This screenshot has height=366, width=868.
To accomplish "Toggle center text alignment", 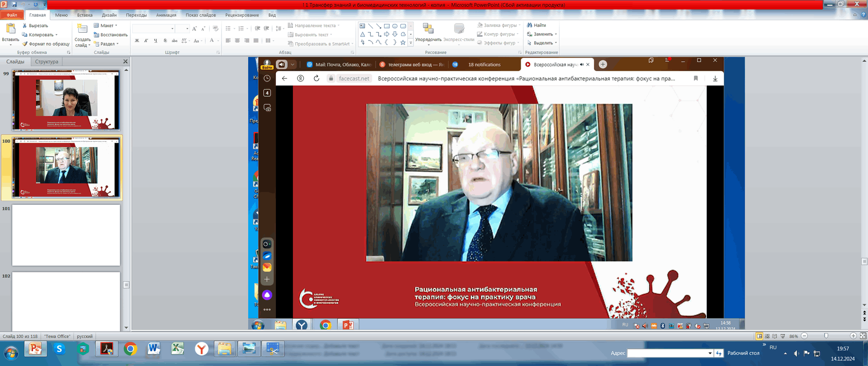I will pos(237,41).
